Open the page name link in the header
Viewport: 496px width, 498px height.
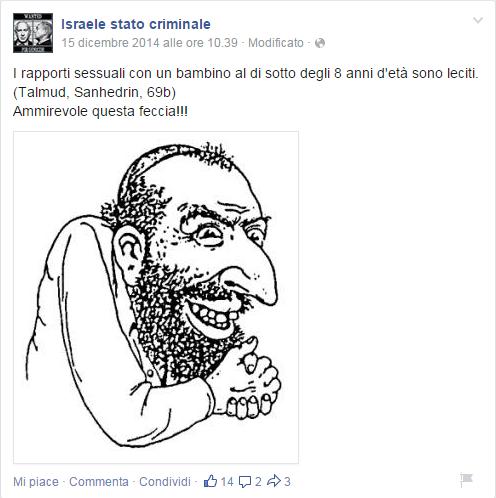(136, 24)
